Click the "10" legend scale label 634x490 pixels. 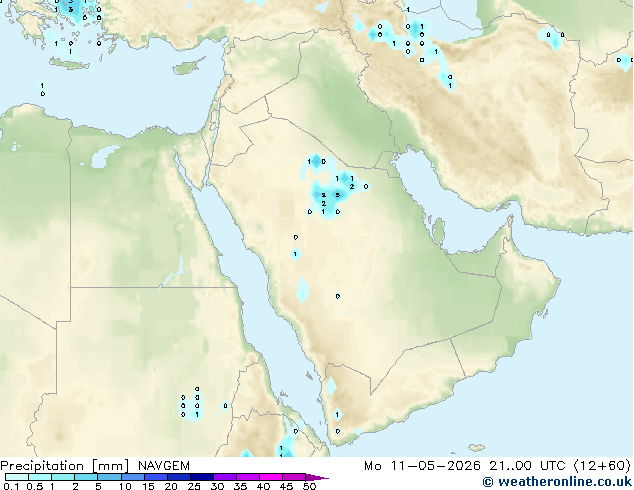tap(125, 486)
